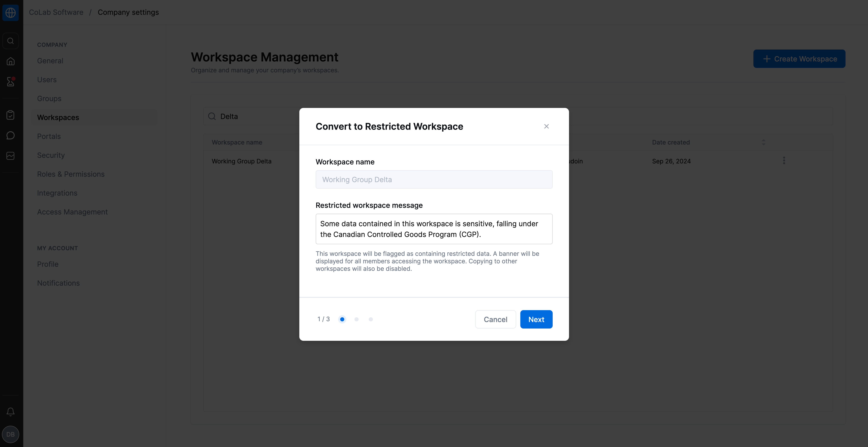Click the CoLab globe logo icon
Screen dimensions: 868x447
pyautogui.click(x=10, y=12)
